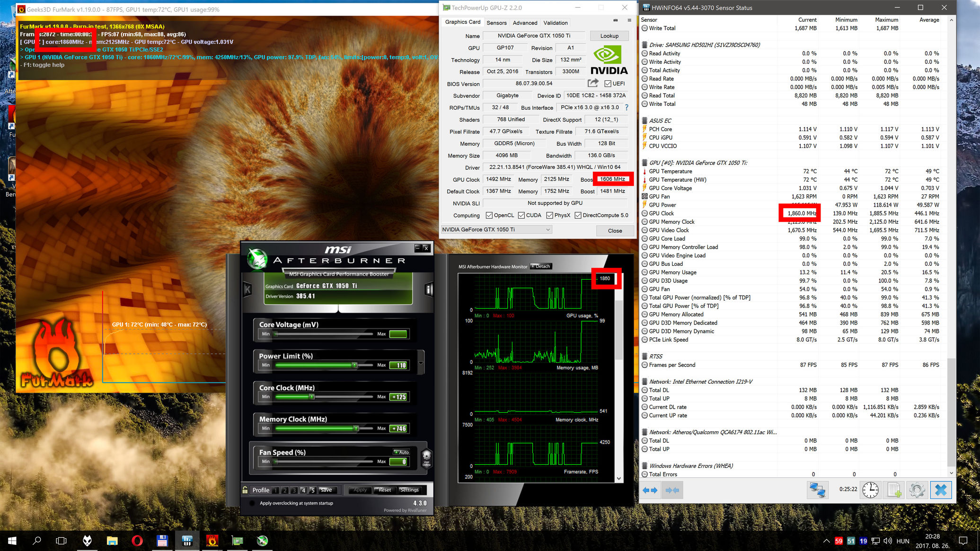Click HUN language indicator in tray
The image size is (980, 551).
pyautogui.click(x=903, y=541)
